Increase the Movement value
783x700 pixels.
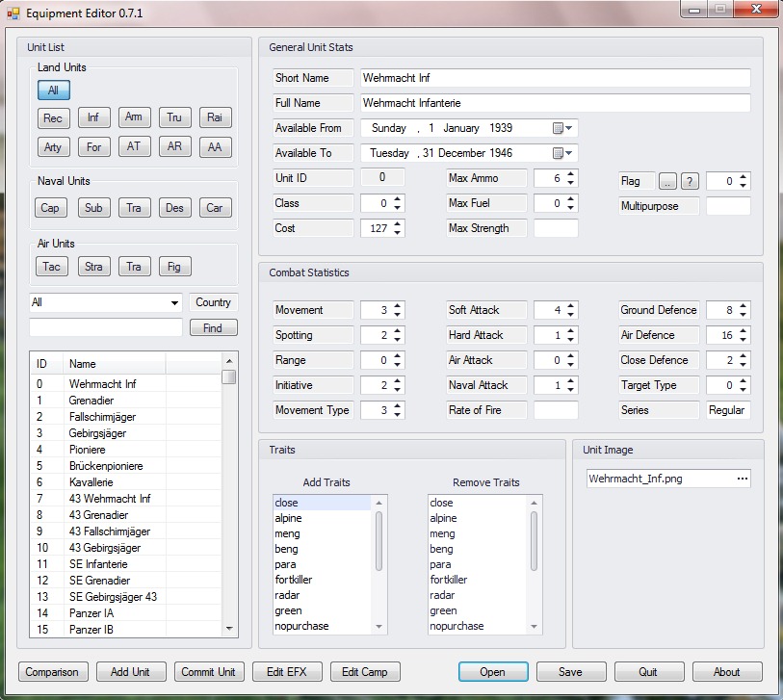click(397, 305)
